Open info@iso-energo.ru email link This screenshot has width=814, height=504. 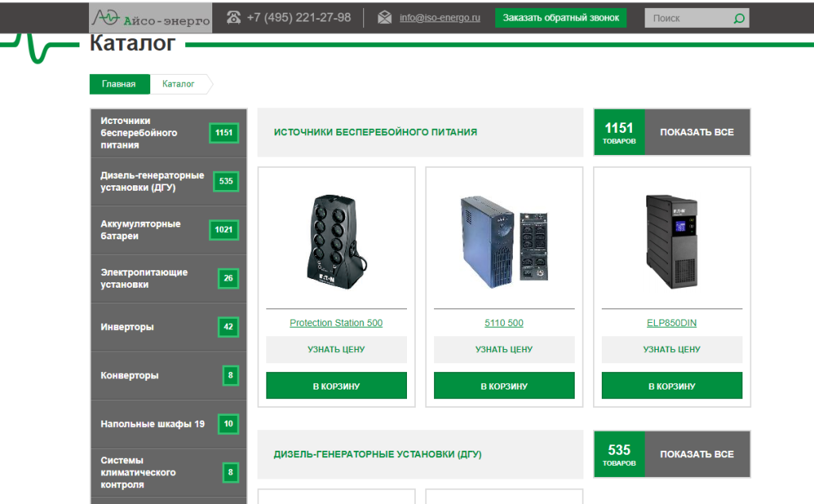pyautogui.click(x=440, y=17)
